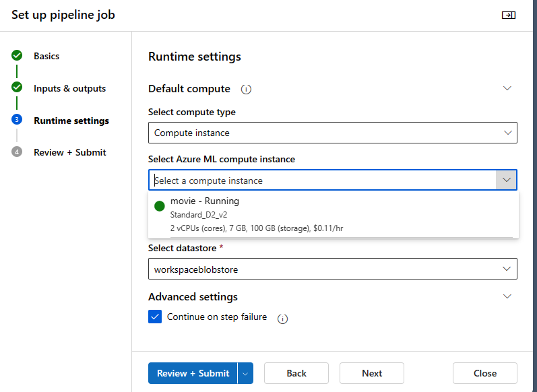
Task: Click the green Running status dot for movie
Action: 160,206
